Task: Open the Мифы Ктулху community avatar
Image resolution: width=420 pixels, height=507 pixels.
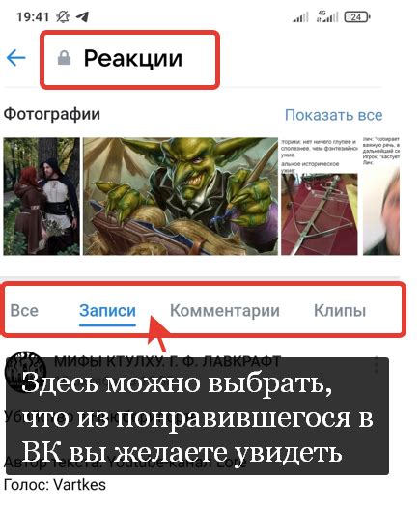Action: pyautogui.click(x=25, y=371)
